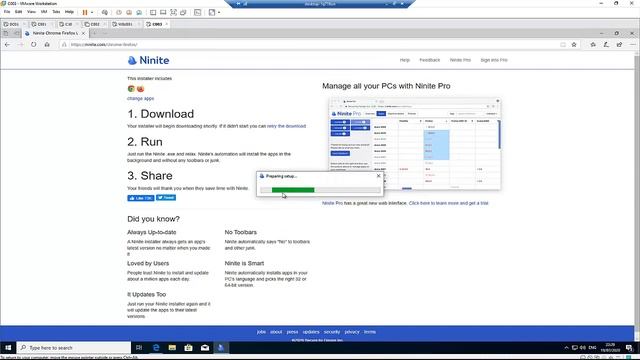The width and height of the screenshot is (640, 360).
Task: Open the Edge settings and more menu
Action: click(632, 44)
